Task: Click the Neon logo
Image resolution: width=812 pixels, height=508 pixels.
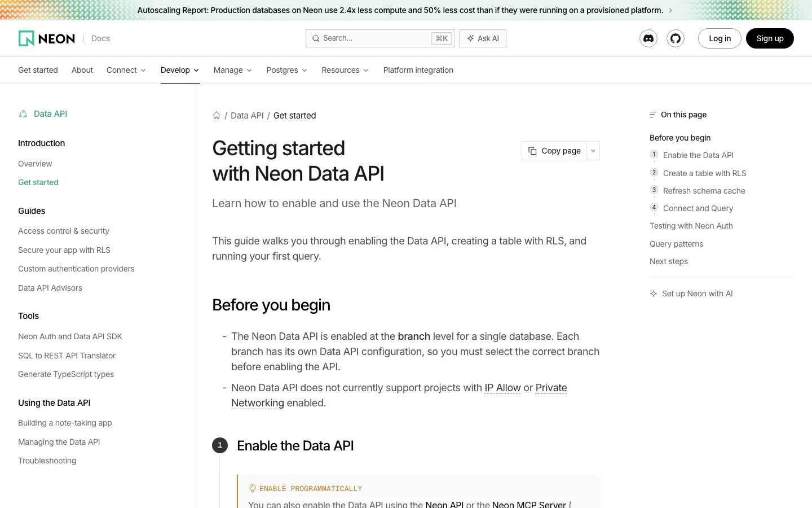Action: coord(47,38)
